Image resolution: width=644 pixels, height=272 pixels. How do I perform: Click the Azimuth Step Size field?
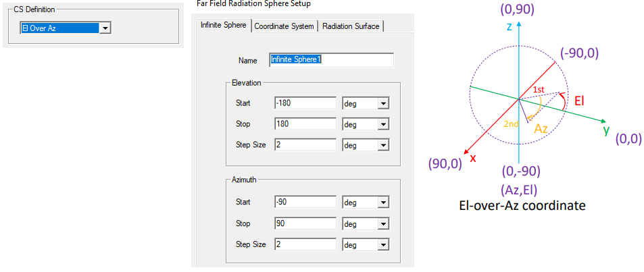click(305, 244)
